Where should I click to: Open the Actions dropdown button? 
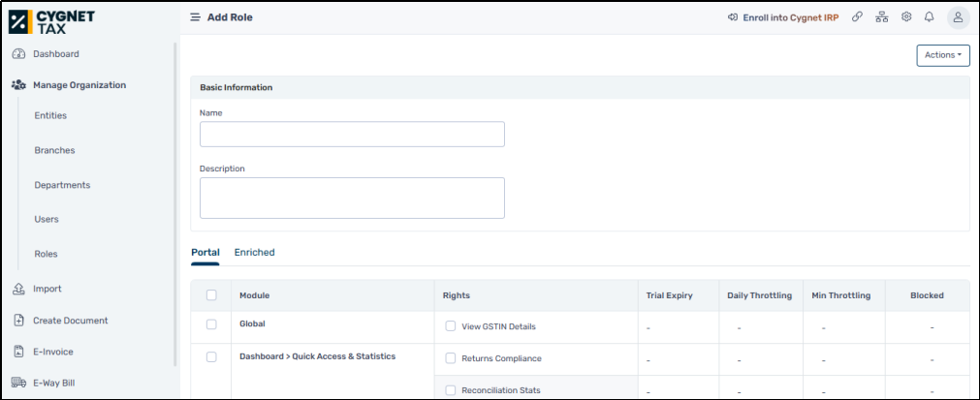(x=943, y=55)
